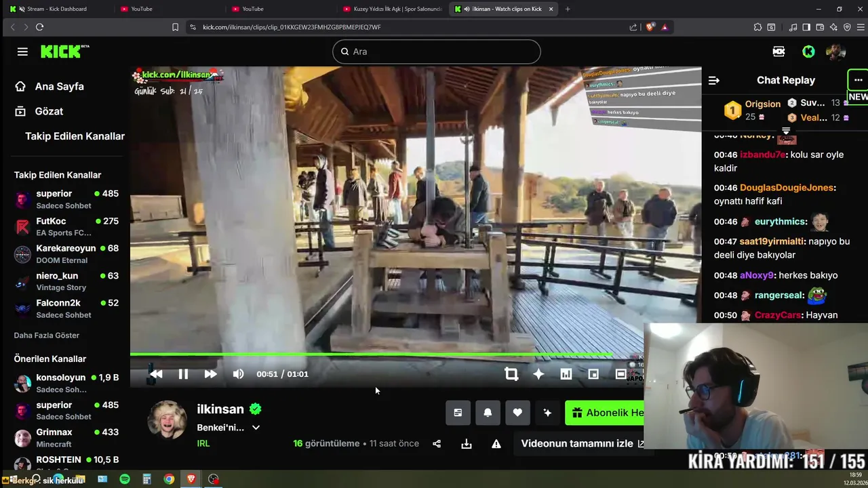868x488 pixels.
Task: Click the ilkinsan profile avatar
Action: click(167, 420)
